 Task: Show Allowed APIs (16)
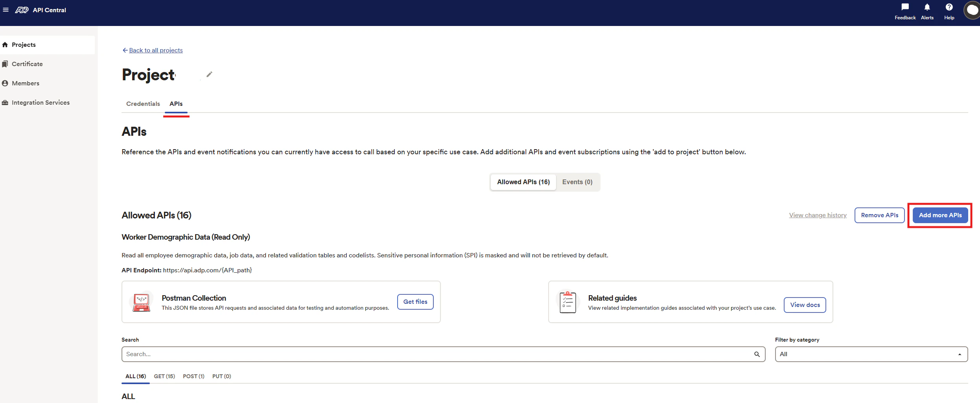pos(523,182)
